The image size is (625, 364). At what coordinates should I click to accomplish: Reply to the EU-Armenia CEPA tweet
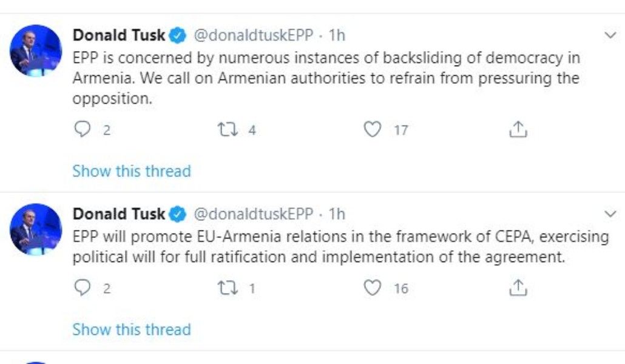click(x=82, y=288)
